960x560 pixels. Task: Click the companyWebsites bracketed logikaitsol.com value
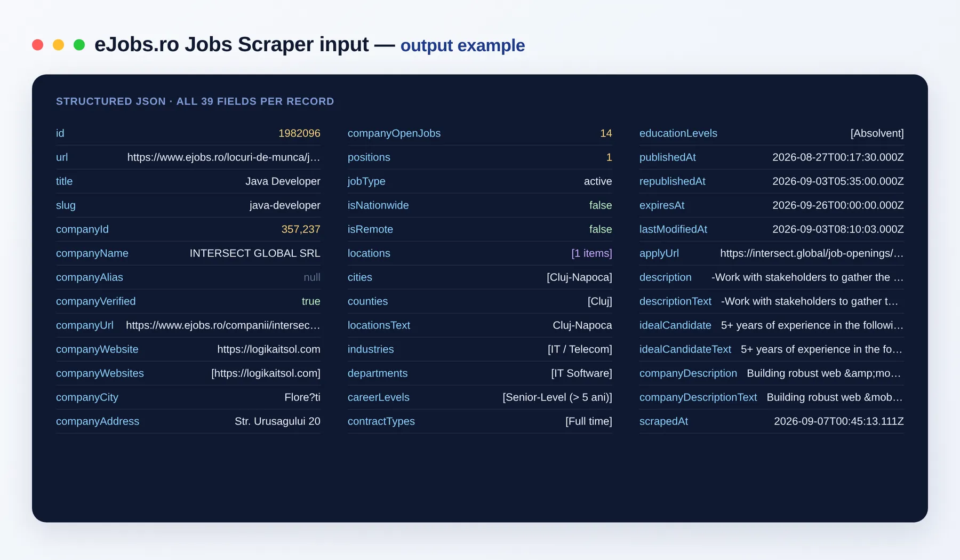[266, 373]
